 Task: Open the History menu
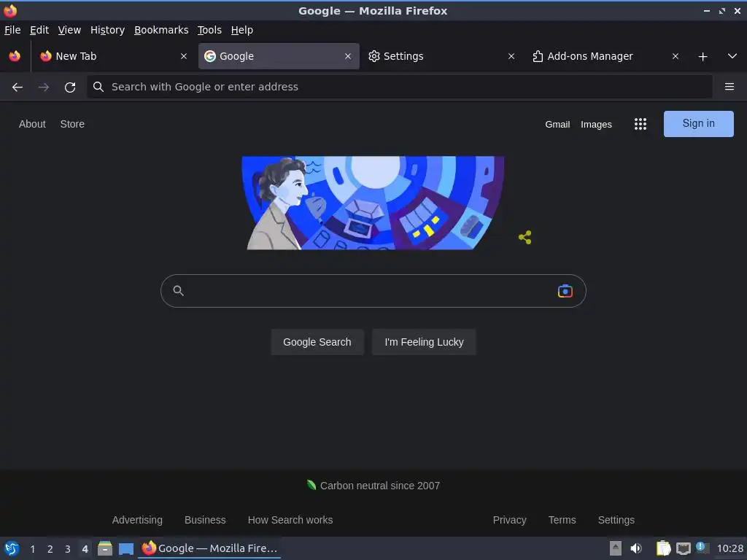(108, 30)
